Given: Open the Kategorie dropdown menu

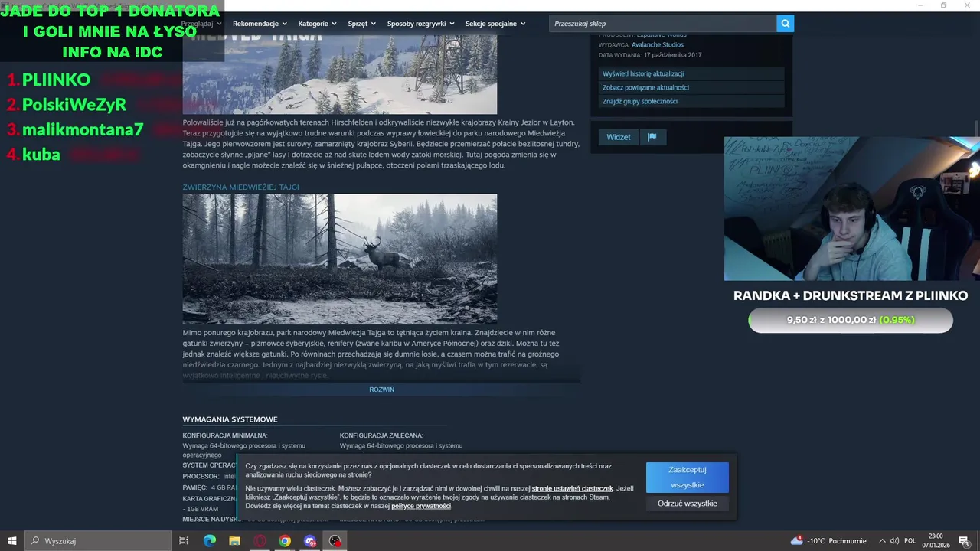Looking at the screenshot, I should click(x=317, y=24).
